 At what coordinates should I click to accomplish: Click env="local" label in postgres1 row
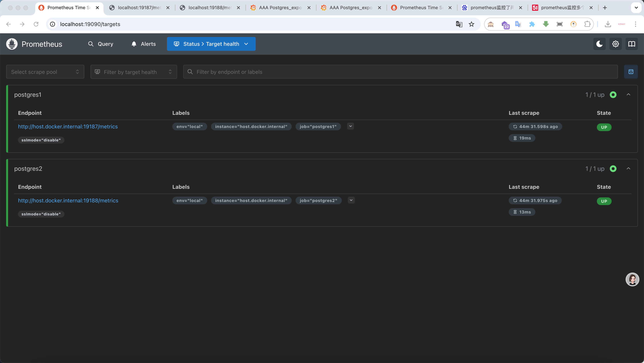click(x=190, y=126)
